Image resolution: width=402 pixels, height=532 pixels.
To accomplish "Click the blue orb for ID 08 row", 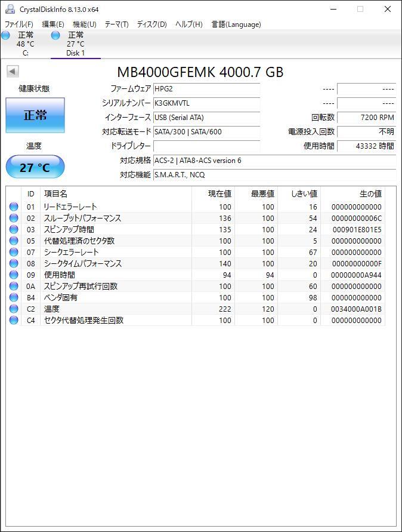I will point(14,263).
